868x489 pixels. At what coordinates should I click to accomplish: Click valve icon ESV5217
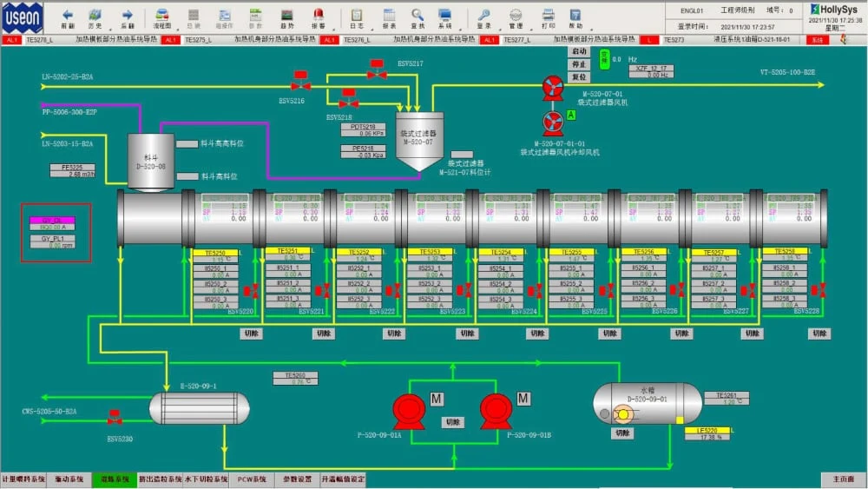pyautogui.click(x=377, y=69)
